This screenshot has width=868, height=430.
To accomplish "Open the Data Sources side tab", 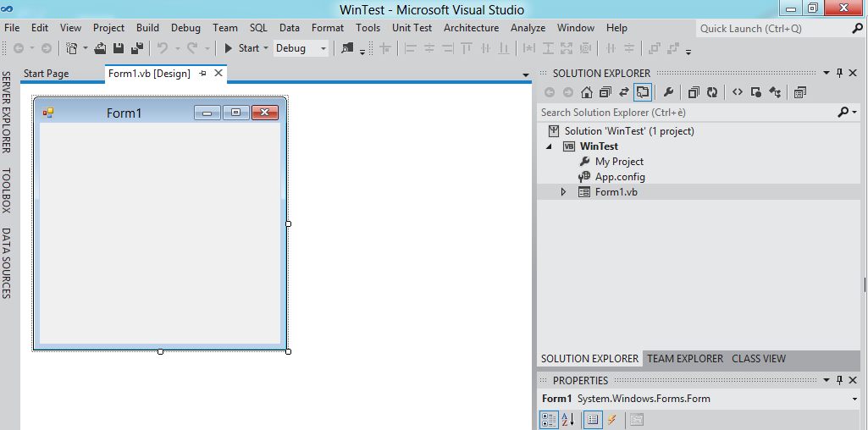I will pyautogui.click(x=6, y=263).
